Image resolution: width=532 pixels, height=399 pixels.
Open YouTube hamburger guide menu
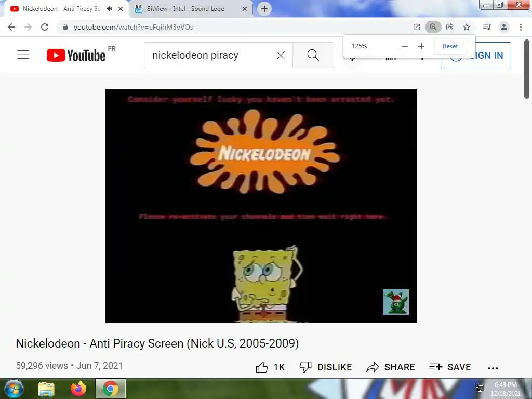(23, 55)
